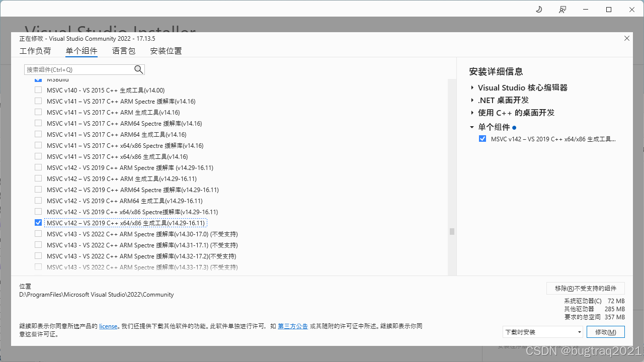Check MSVC v142 ARM64 Spectre library
The height and width of the screenshot is (362, 644).
pos(38,190)
